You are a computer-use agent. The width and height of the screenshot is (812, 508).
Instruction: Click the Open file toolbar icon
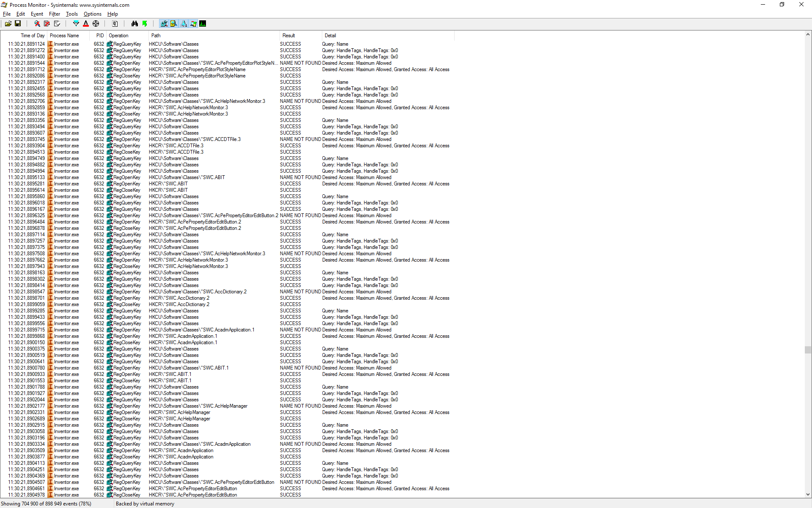click(x=8, y=24)
